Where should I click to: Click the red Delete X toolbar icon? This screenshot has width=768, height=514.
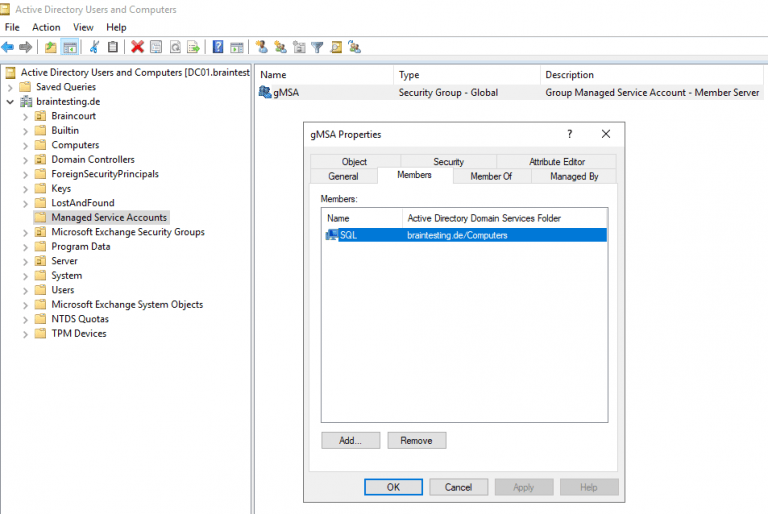137,47
